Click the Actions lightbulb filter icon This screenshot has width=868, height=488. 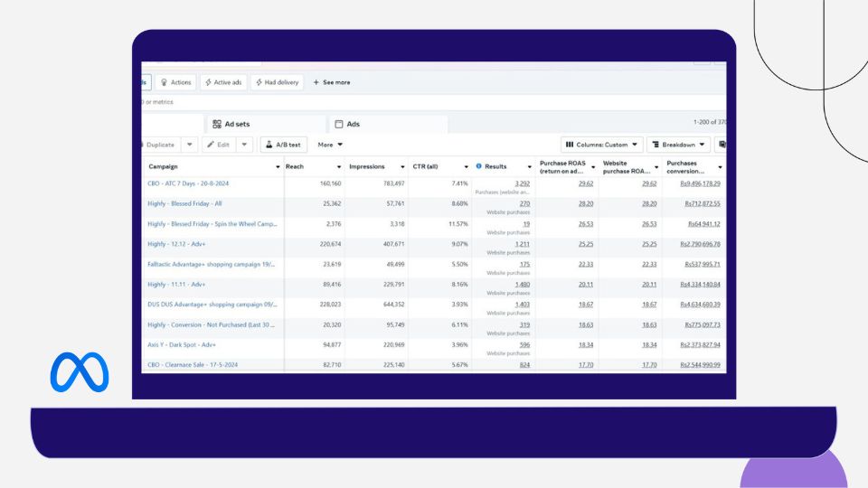[x=164, y=82]
